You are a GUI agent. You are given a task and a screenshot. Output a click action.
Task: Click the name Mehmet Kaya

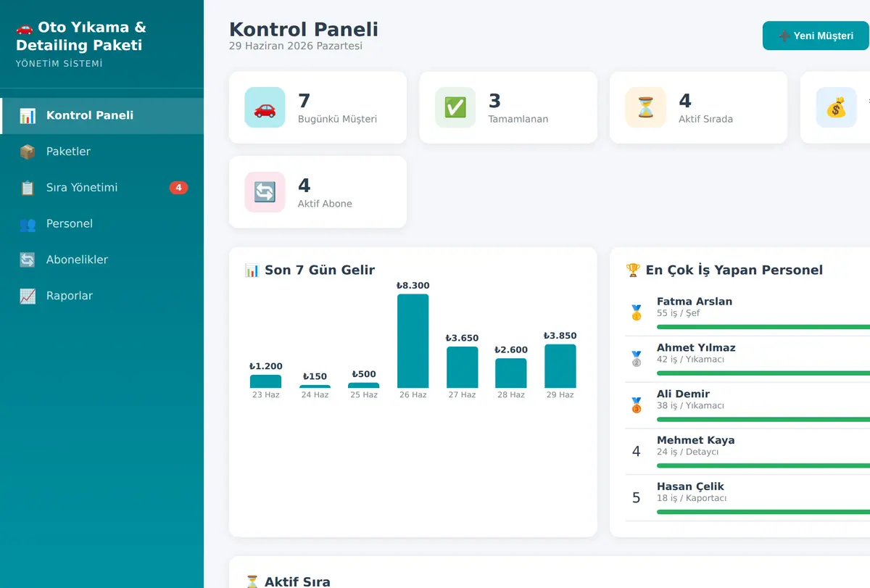(696, 441)
